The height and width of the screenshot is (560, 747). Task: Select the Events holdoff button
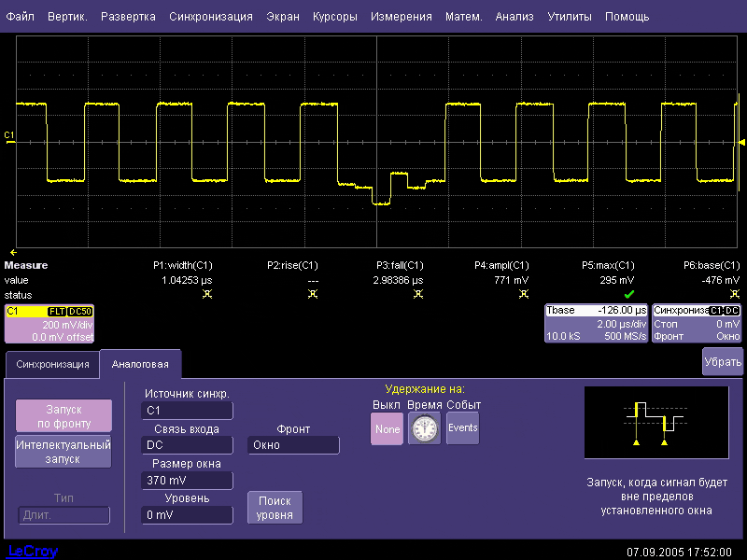click(462, 428)
